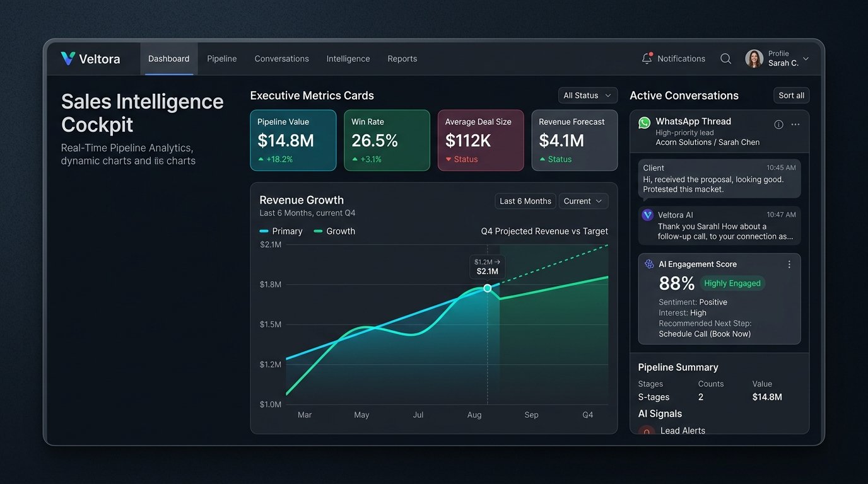The image size is (868, 484).
Task: Toggle the Primary legend series
Action: 281,231
